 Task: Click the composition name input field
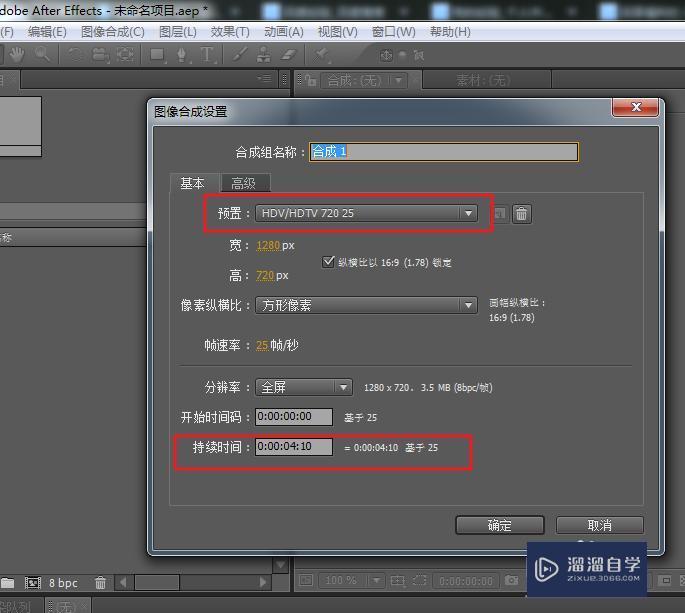coord(443,152)
